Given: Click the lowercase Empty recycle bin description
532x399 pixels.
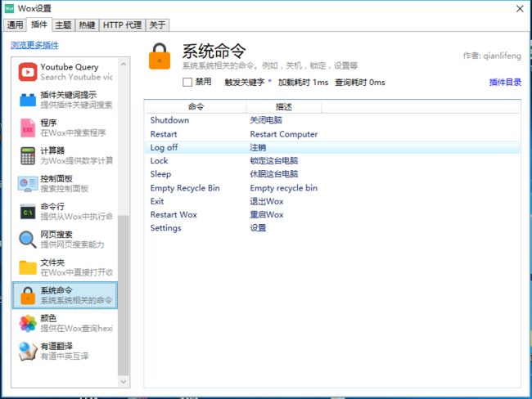Looking at the screenshot, I should (x=284, y=188).
